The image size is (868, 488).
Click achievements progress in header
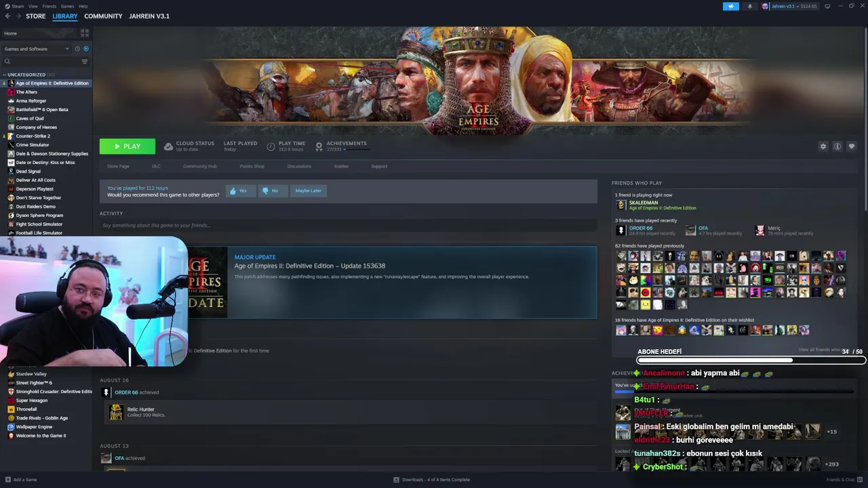[x=342, y=146]
